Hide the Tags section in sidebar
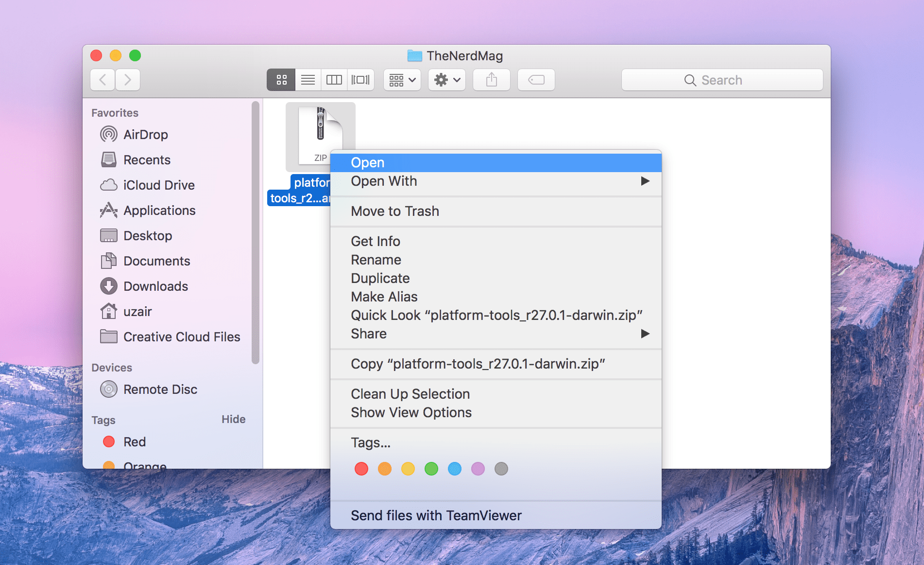The height and width of the screenshot is (565, 924). [233, 419]
